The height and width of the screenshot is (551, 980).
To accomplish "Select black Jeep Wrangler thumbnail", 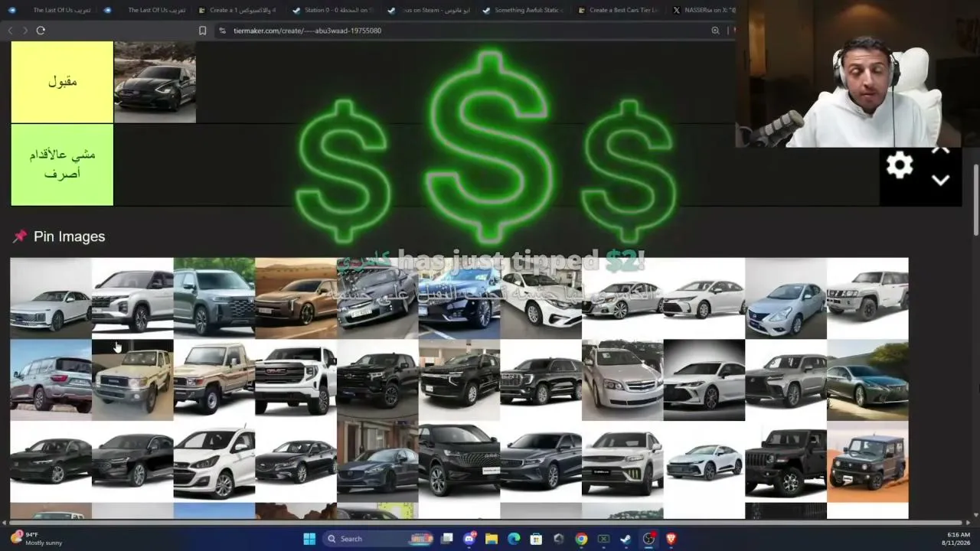I will tap(786, 461).
